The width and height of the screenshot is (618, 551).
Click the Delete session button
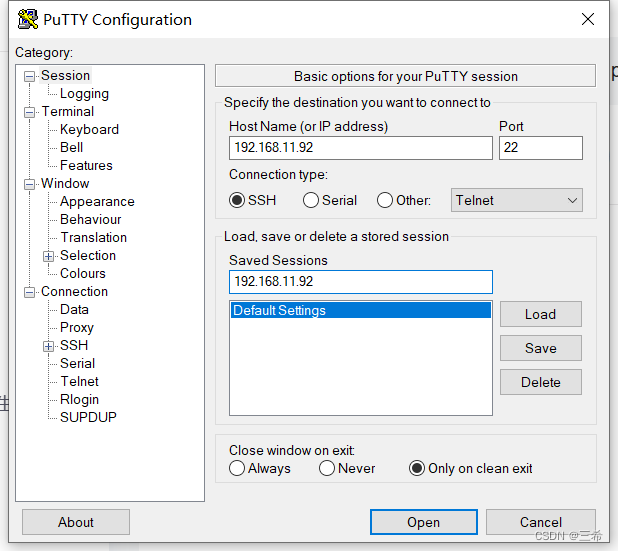point(541,382)
